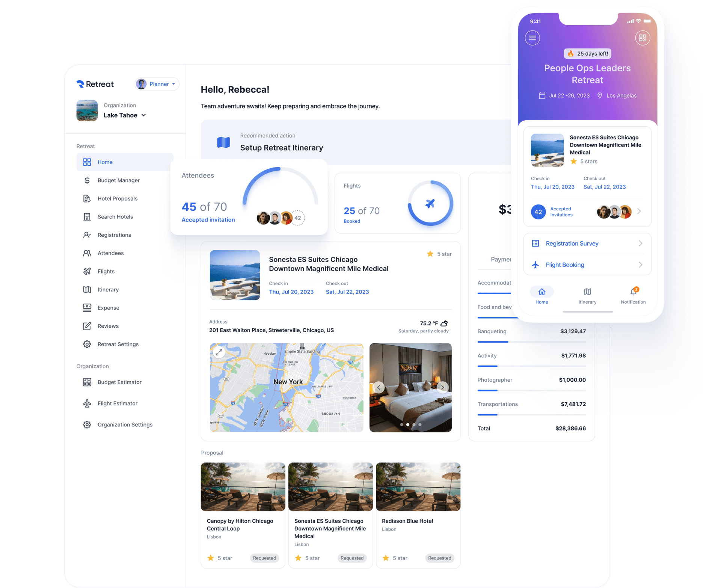721x588 pixels.
Task: Click the Banqueting budget progress bar
Action: [x=531, y=342]
